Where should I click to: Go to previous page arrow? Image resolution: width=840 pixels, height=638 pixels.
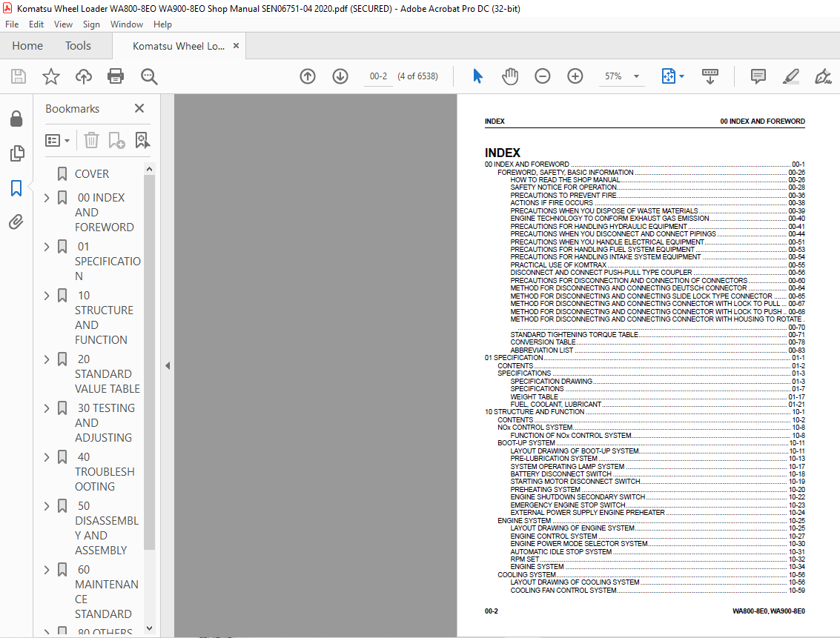click(308, 76)
